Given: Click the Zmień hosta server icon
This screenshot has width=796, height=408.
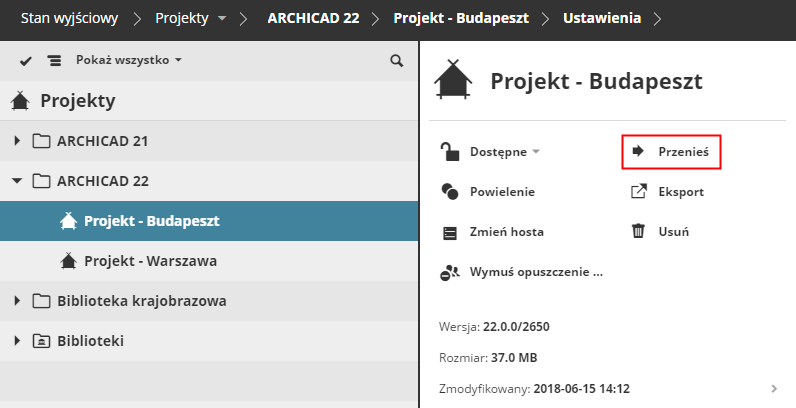Looking at the screenshot, I should 450,233.
